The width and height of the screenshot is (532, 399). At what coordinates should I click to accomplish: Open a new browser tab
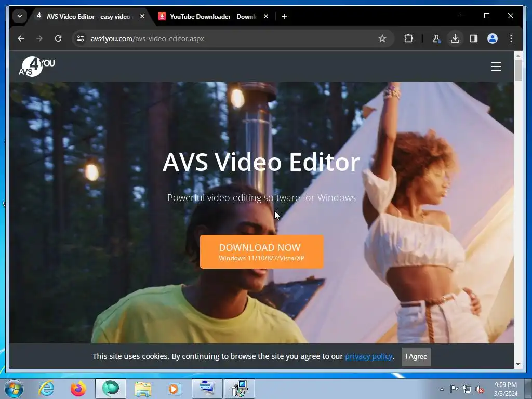coord(285,16)
